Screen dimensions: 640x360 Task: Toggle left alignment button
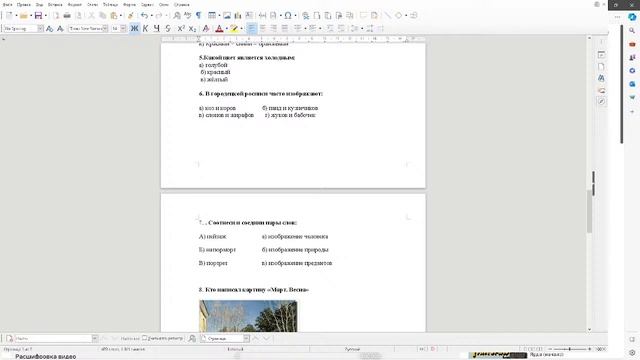click(x=251, y=28)
